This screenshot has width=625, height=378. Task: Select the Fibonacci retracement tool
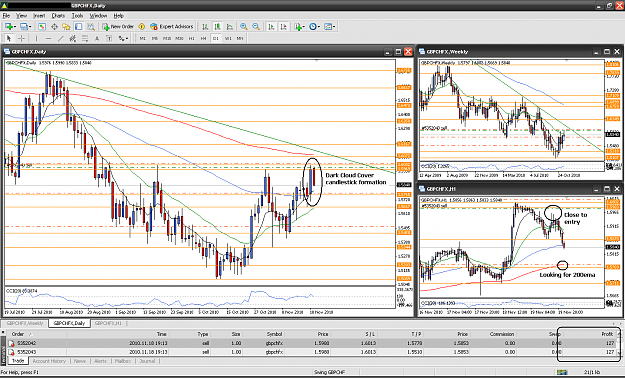85,38
